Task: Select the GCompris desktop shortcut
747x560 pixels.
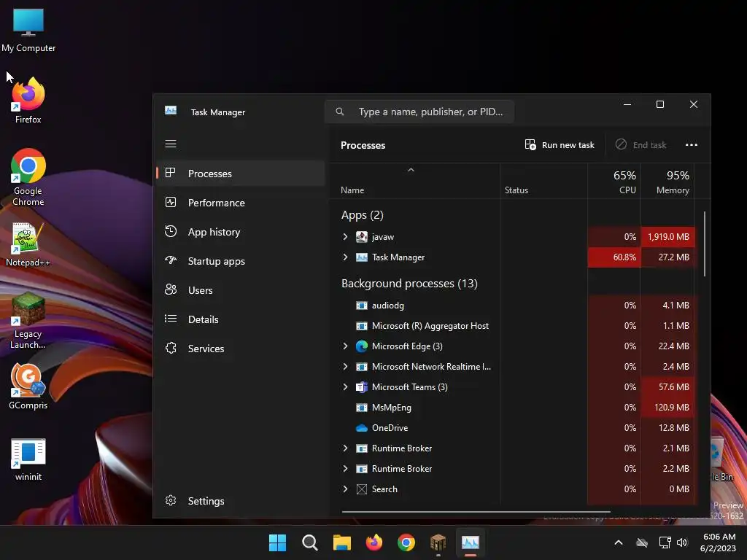Action: pos(28,386)
